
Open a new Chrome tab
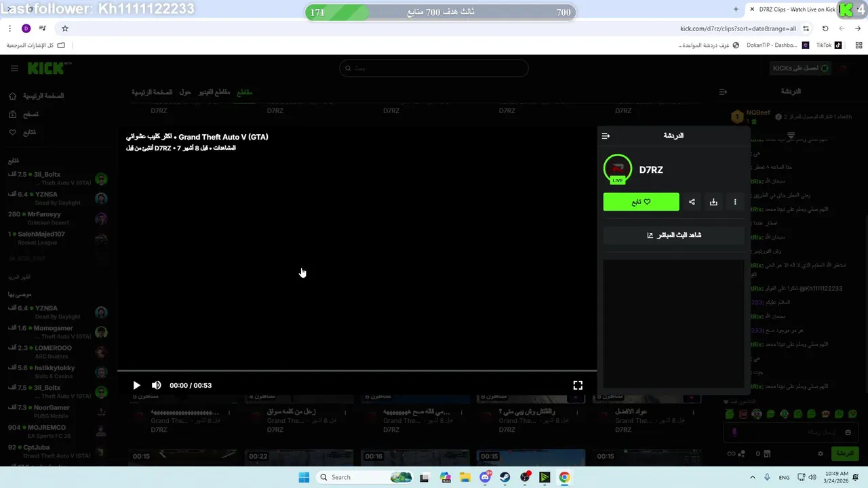click(x=736, y=9)
